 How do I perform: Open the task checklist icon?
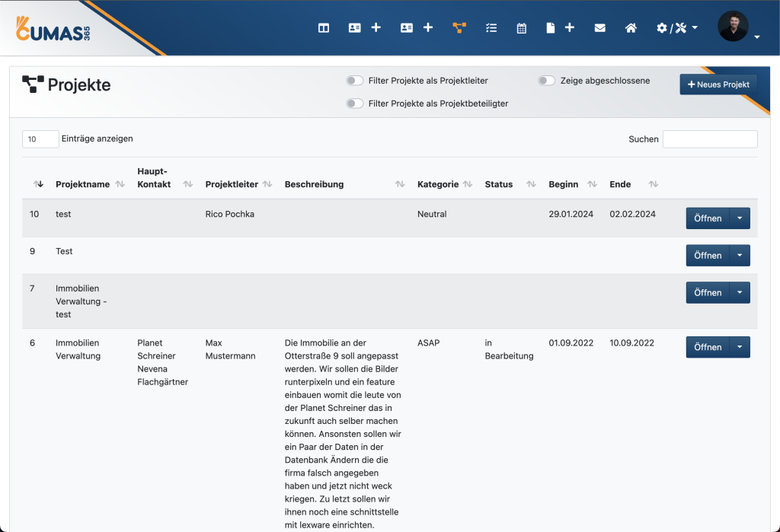tap(491, 28)
